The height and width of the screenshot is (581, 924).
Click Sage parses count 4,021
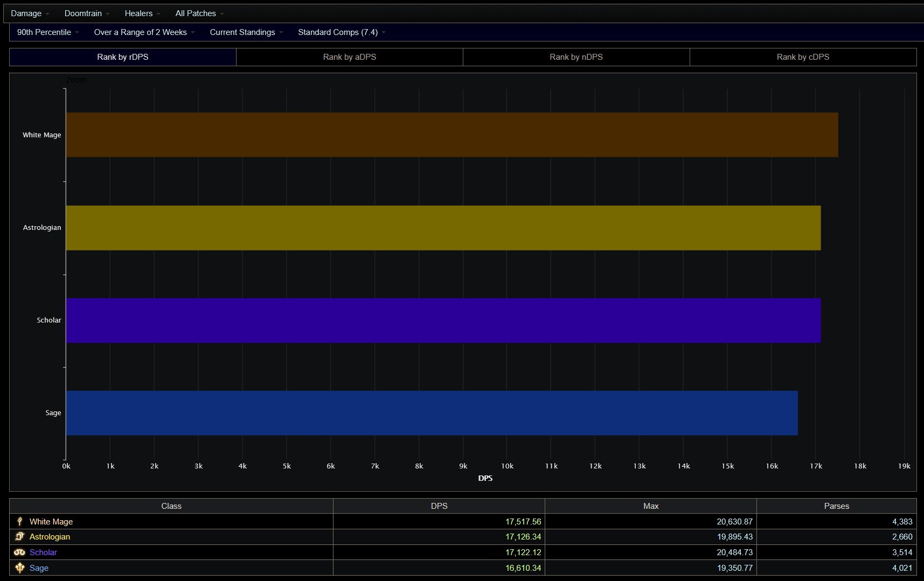pyautogui.click(x=902, y=568)
